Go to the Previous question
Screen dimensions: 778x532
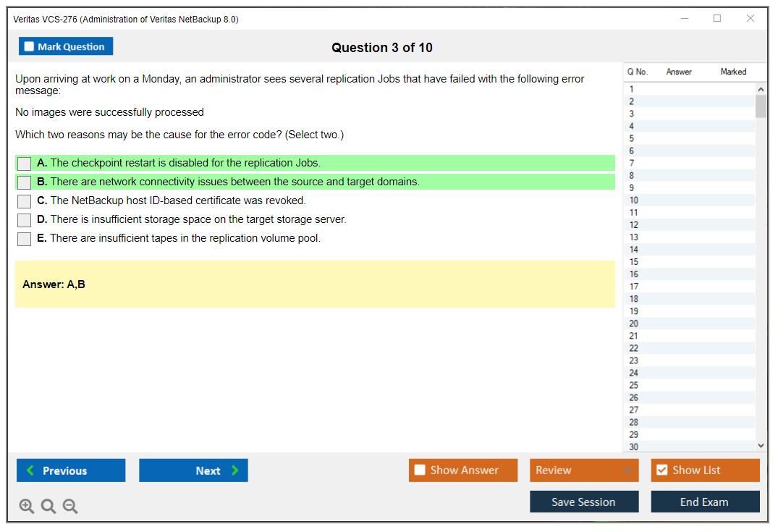(x=71, y=470)
